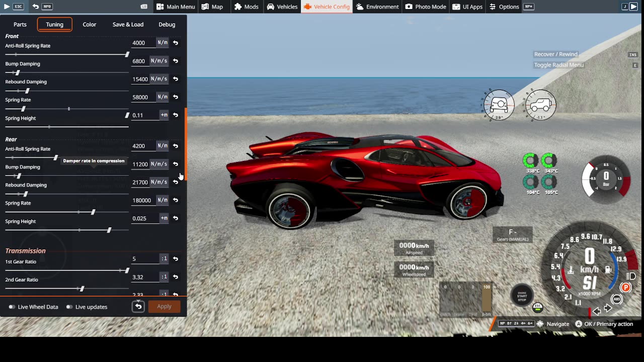Click the roll angle vehicle indicator
Screen dimensions: 644x362
(x=499, y=105)
